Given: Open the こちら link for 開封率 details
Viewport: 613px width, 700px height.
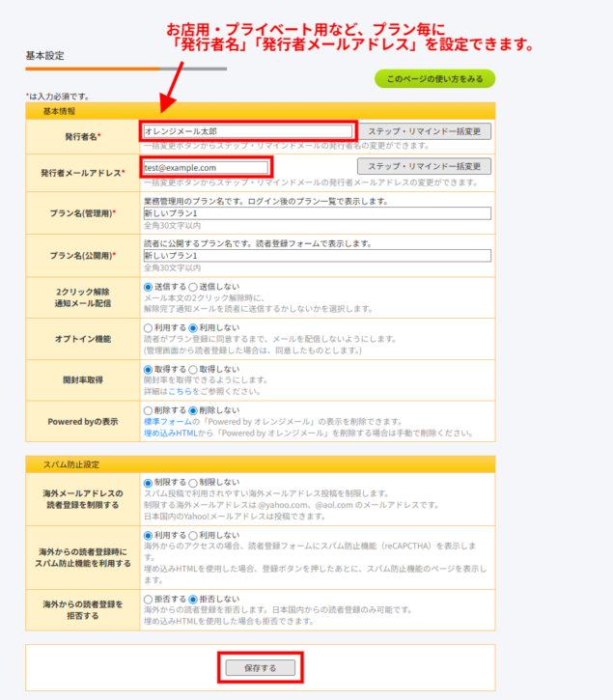Looking at the screenshot, I should click(x=179, y=391).
